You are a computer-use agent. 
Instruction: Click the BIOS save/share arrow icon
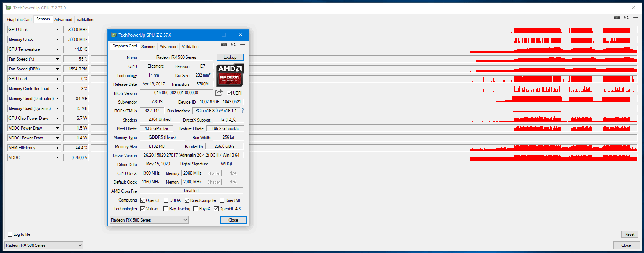(x=219, y=93)
